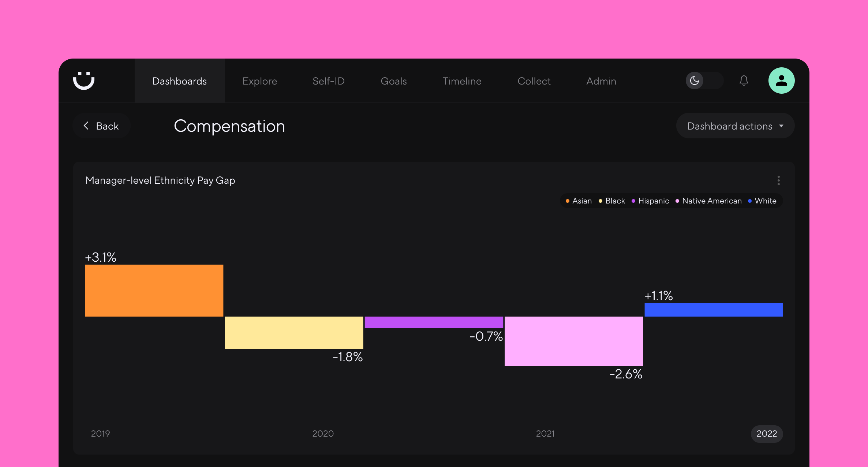Click the smiley logo icon top left

pos(85,81)
